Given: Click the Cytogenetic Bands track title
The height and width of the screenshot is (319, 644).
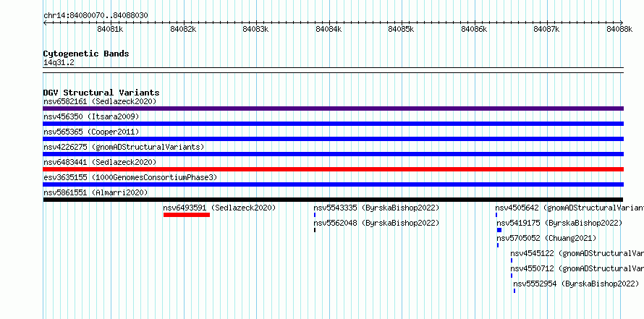Looking at the screenshot, I should click(x=86, y=54).
